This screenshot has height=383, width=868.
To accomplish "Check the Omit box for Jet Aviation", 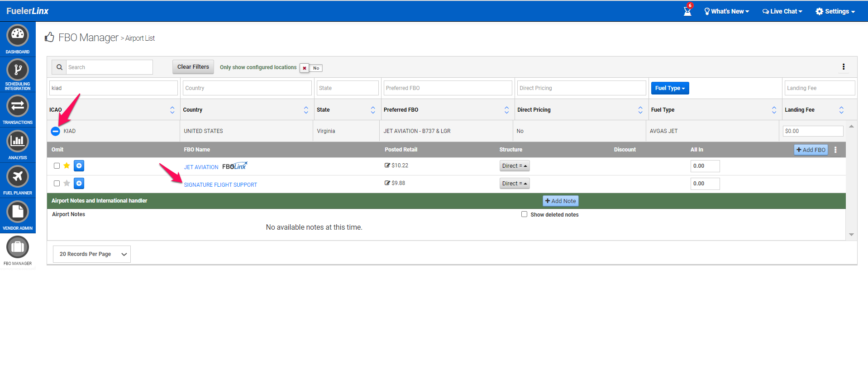I will click(x=57, y=166).
